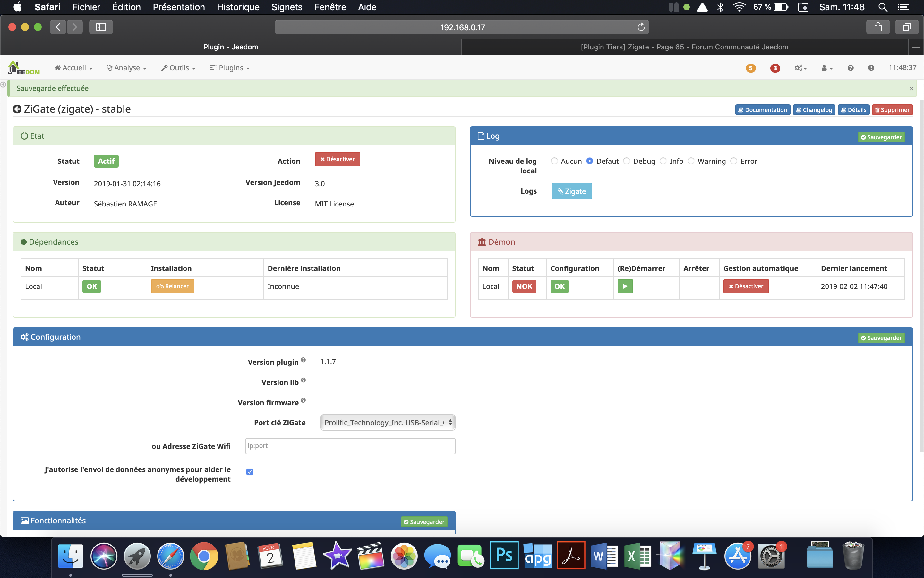Start the demon with green play button
The width and height of the screenshot is (924, 578).
[x=625, y=286]
